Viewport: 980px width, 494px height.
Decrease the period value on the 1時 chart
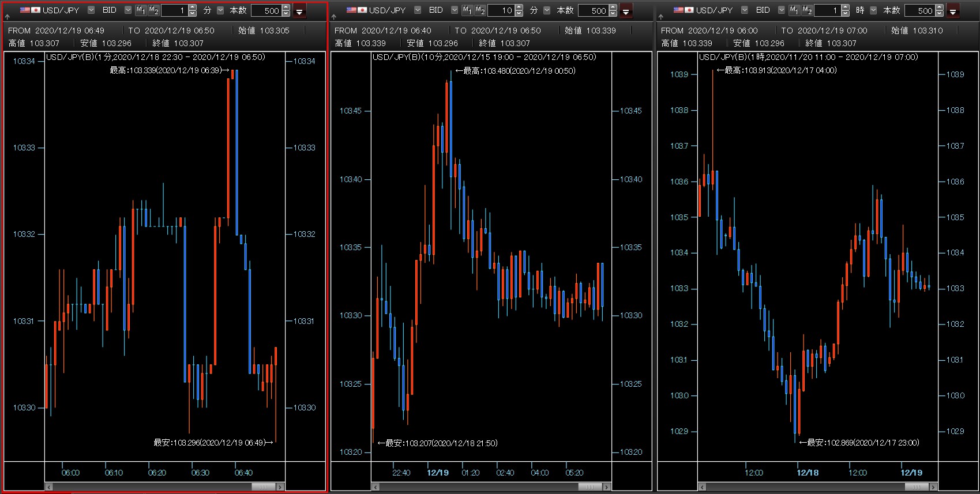pyautogui.click(x=846, y=13)
